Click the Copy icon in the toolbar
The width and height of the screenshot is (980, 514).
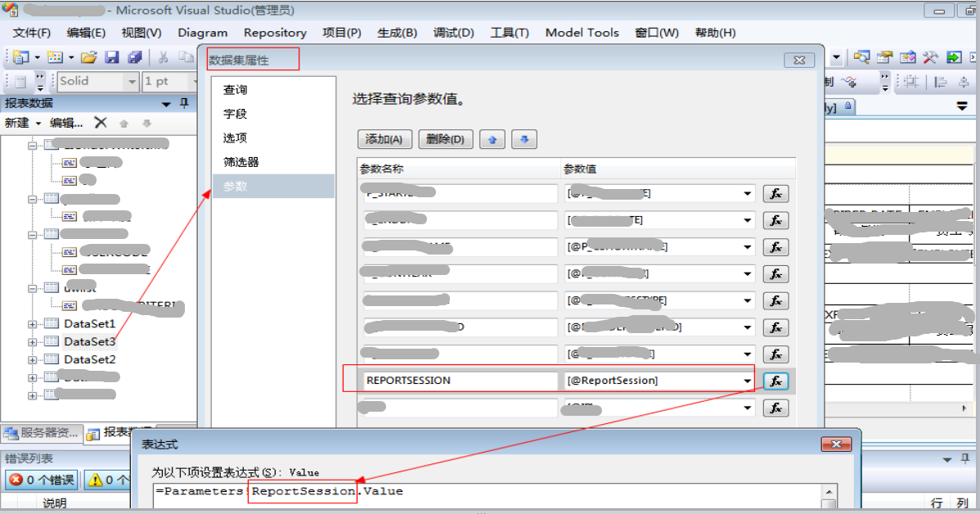click(186, 57)
